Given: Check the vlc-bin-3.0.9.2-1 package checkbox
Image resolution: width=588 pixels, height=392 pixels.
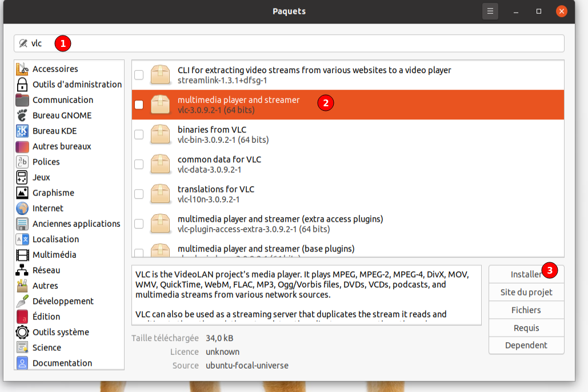Looking at the screenshot, I should [x=139, y=134].
